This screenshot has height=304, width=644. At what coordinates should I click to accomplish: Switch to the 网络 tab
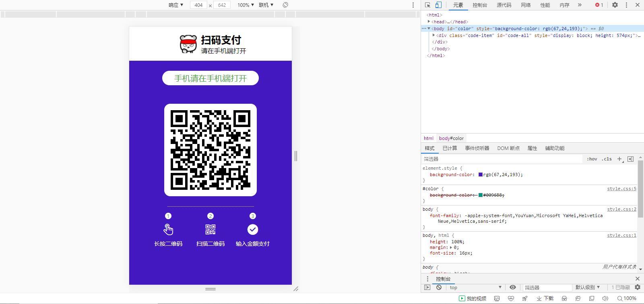(526, 5)
